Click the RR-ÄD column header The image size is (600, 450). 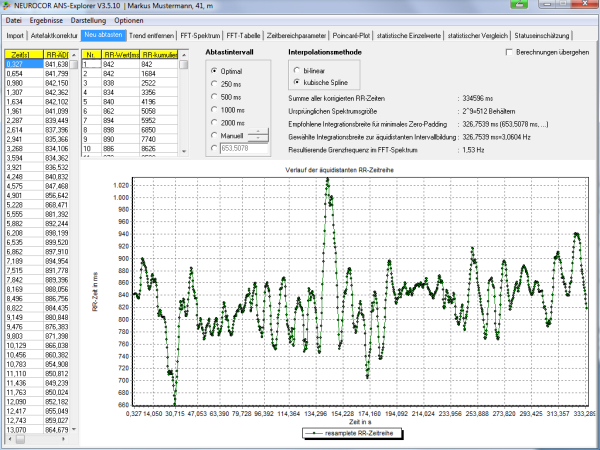[x=56, y=55]
